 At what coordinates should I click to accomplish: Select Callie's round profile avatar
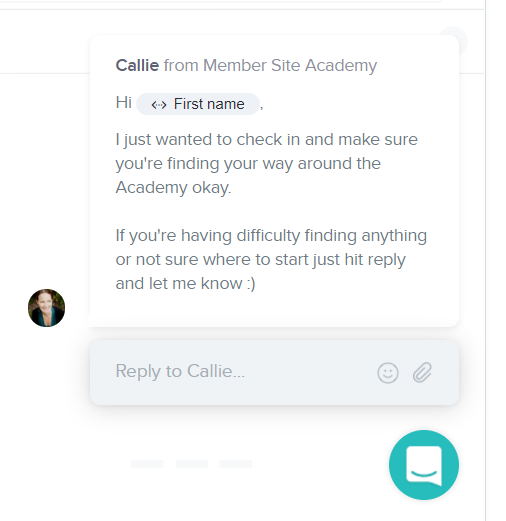pyautogui.click(x=46, y=308)
